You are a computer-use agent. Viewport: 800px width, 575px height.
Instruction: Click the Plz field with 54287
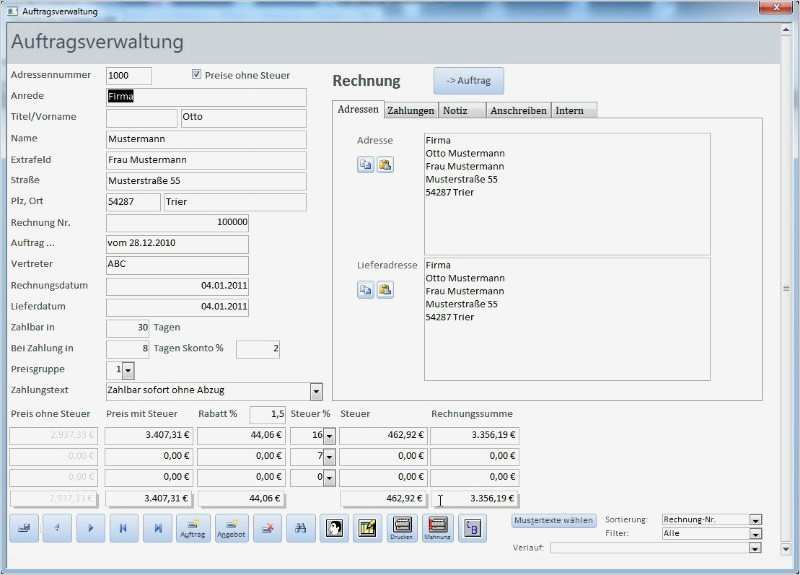pyautogui.click(x=133, y=202)
